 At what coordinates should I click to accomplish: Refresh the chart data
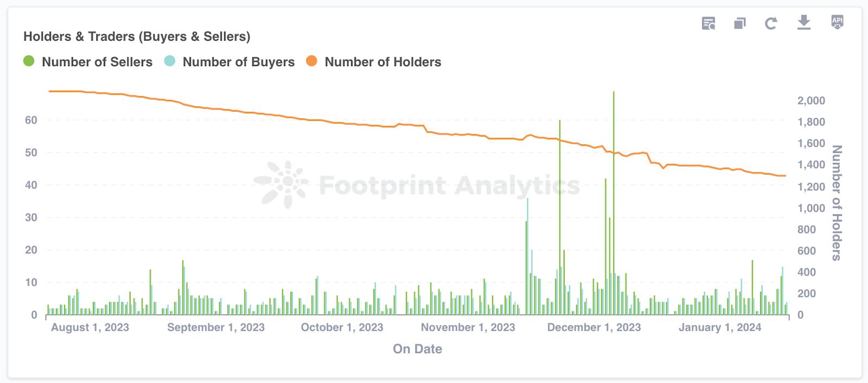(771, 23)
